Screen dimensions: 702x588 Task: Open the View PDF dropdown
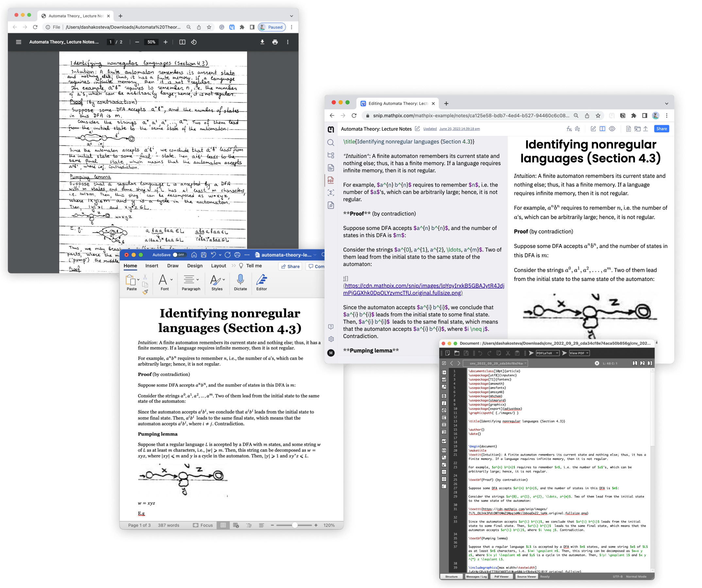579,353
